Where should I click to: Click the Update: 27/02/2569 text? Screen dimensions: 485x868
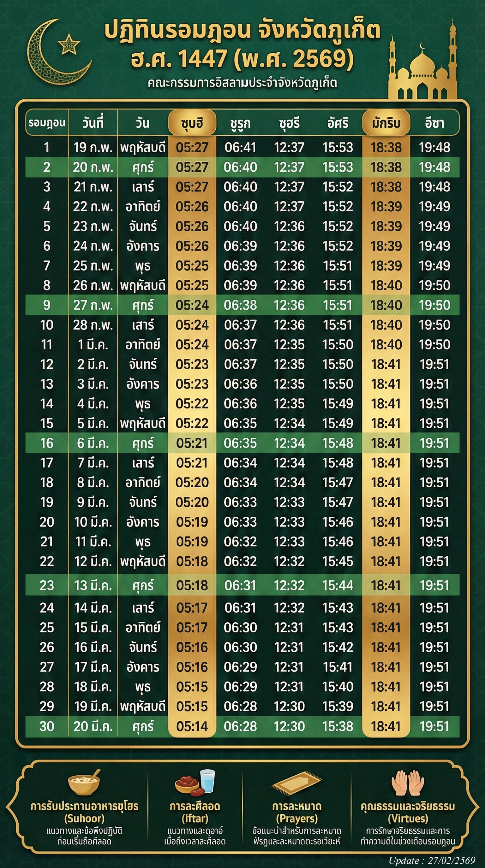click(x=432, y=860)
